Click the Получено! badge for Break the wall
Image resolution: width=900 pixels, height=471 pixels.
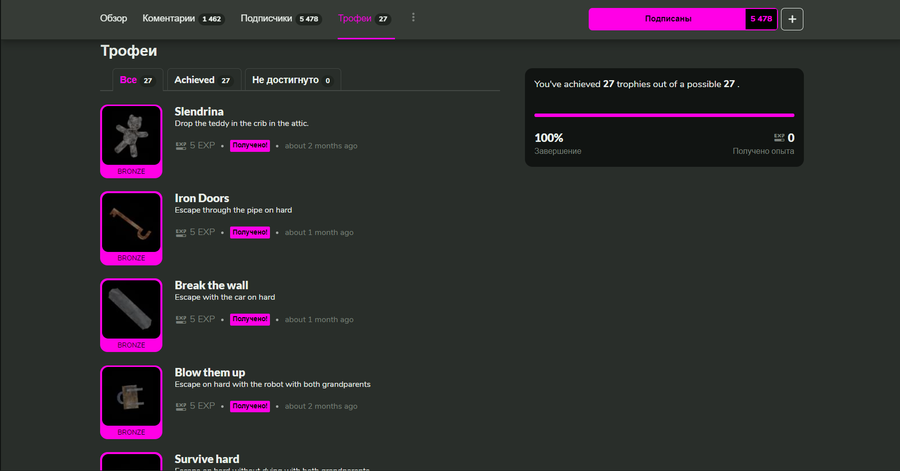pyautogui.click(x=250, y=320)
